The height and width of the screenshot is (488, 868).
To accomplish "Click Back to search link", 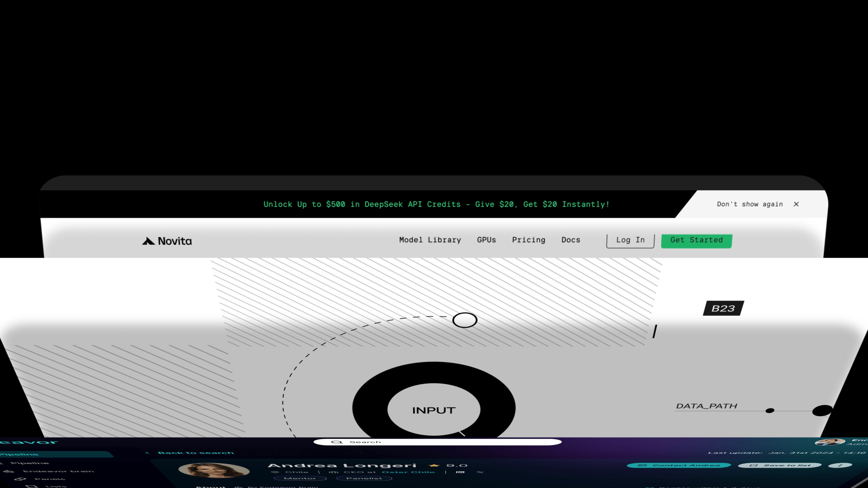I will (x=195, y=453).
